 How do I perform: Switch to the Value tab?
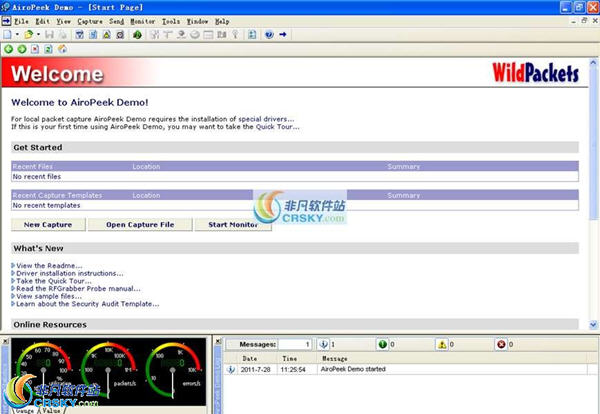51,411
